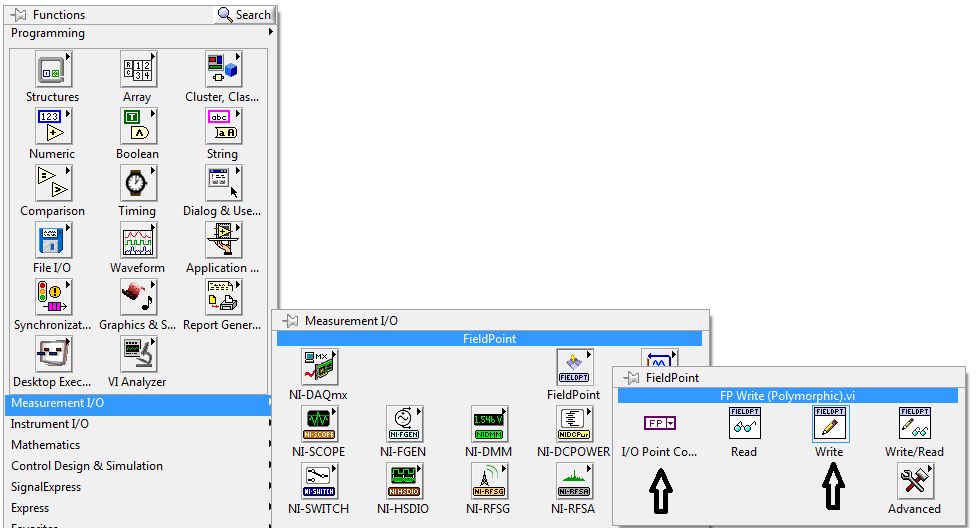Expand the Mathematics category
This screenshot has height=528, width=977.
[x=138, y=445]
